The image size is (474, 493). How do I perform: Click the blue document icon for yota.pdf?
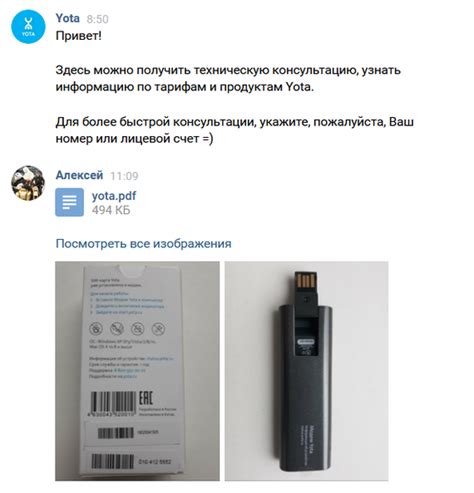coord(69,202)
